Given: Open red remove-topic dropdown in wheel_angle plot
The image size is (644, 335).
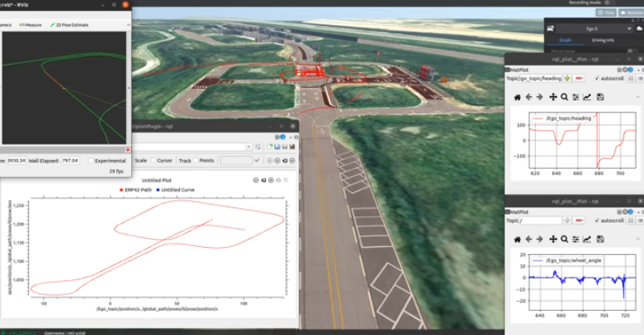Looking at the screenshot, I should 579,220.
